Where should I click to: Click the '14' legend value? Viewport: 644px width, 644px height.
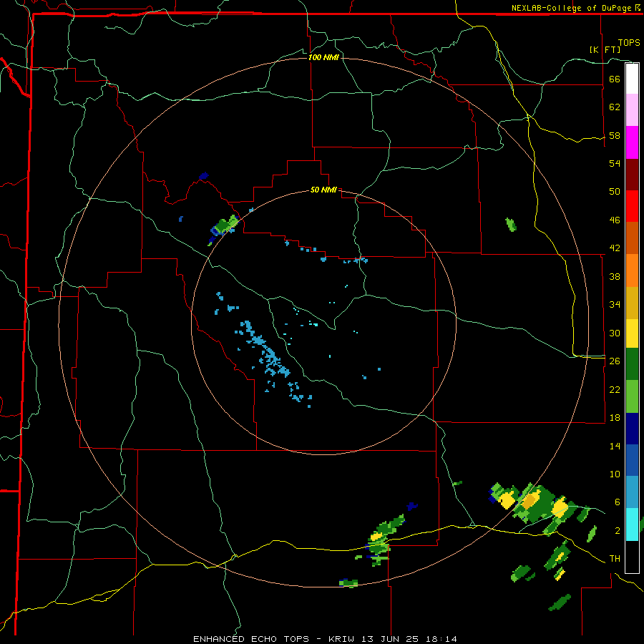615,446
